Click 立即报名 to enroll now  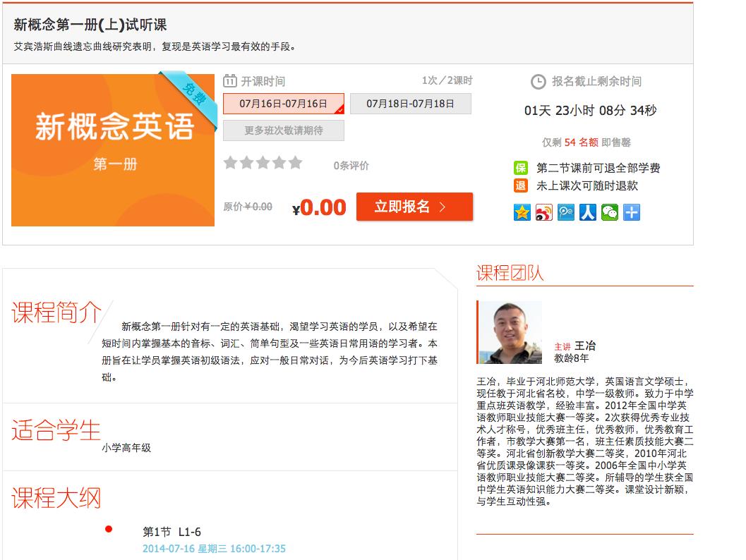414,207
